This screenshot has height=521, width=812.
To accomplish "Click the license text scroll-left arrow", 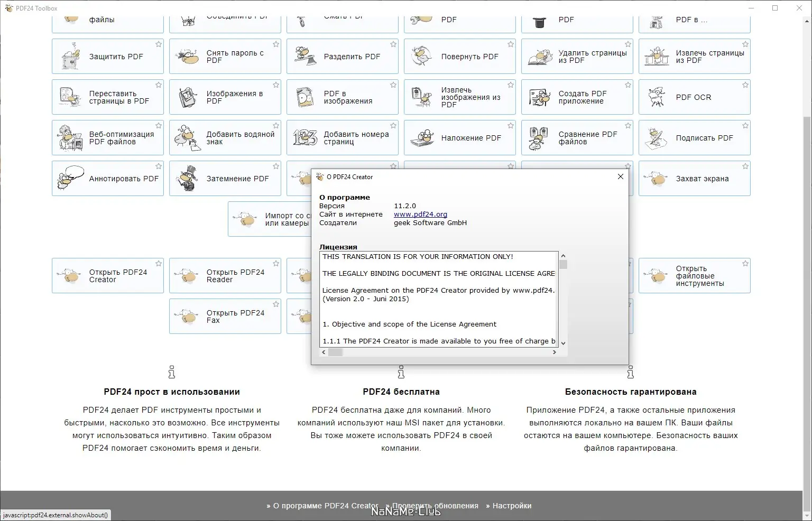I will [324, 352].
